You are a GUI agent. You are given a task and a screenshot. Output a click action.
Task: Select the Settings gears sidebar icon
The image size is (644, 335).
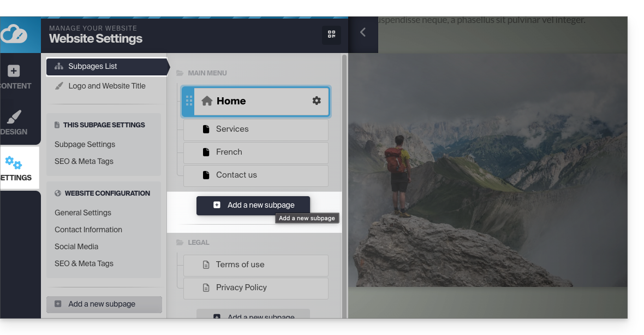pyautogui.click(x=14, y=168)
